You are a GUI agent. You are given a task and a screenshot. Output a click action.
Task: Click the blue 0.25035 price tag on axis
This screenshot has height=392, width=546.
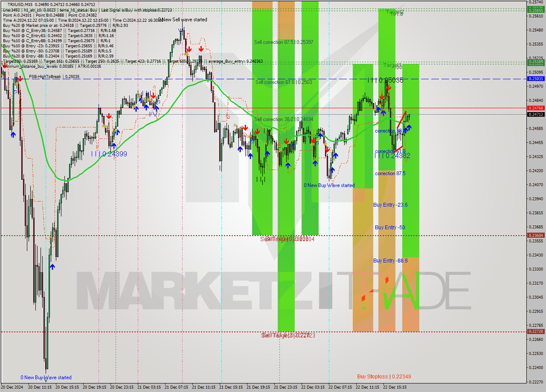point(536,79)
